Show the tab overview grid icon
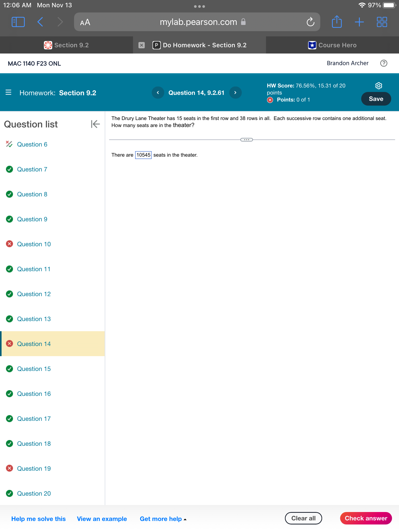Viewport: 399px width, 532px height. tap(382, 22)
